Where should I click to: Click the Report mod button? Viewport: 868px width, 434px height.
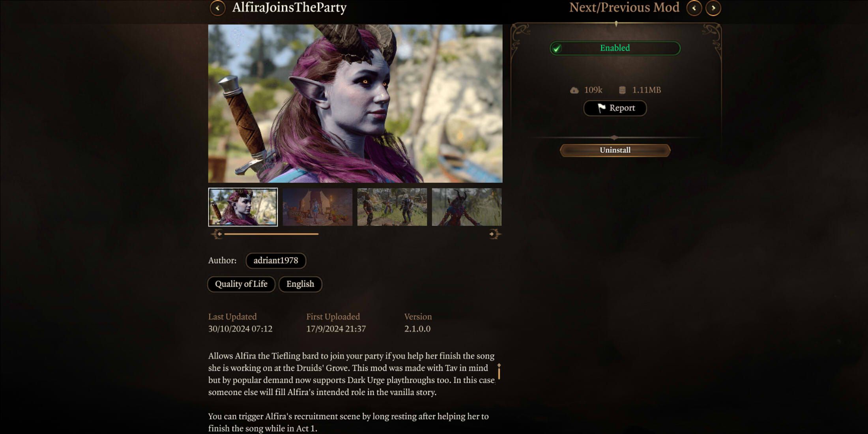pyautogui.click(x=615, y=108)
